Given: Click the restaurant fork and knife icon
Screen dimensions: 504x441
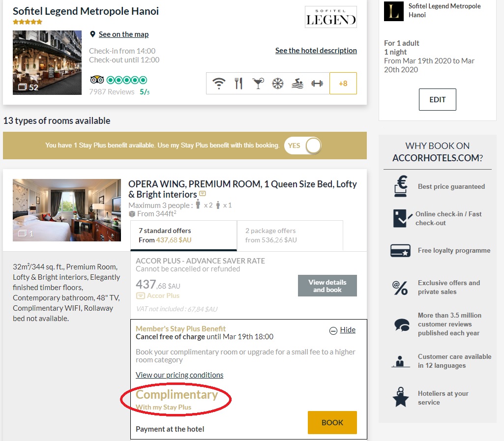Looking at the screenshot, I should click(238, 84).
